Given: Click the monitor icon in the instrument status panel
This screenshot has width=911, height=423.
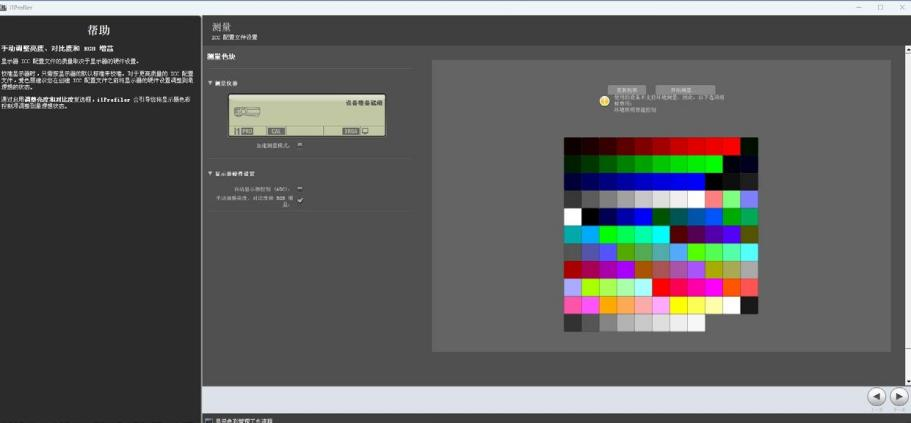Looking at the screenshot, I should point(365,131).
